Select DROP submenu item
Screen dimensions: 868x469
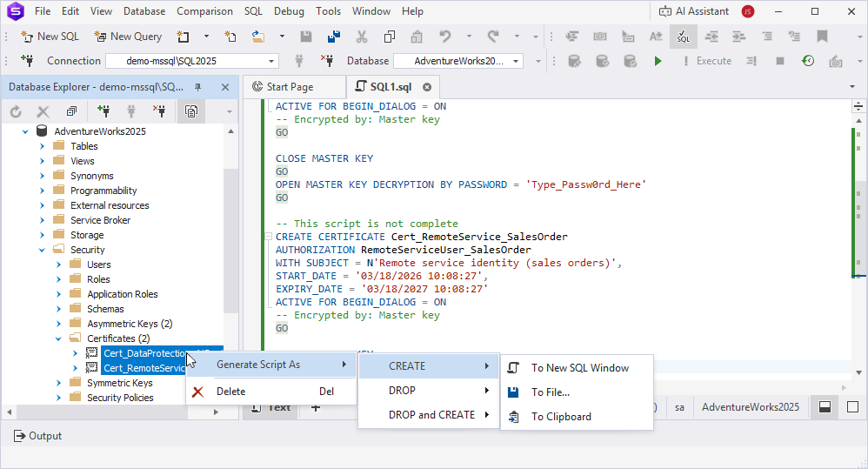coord(429,391)
